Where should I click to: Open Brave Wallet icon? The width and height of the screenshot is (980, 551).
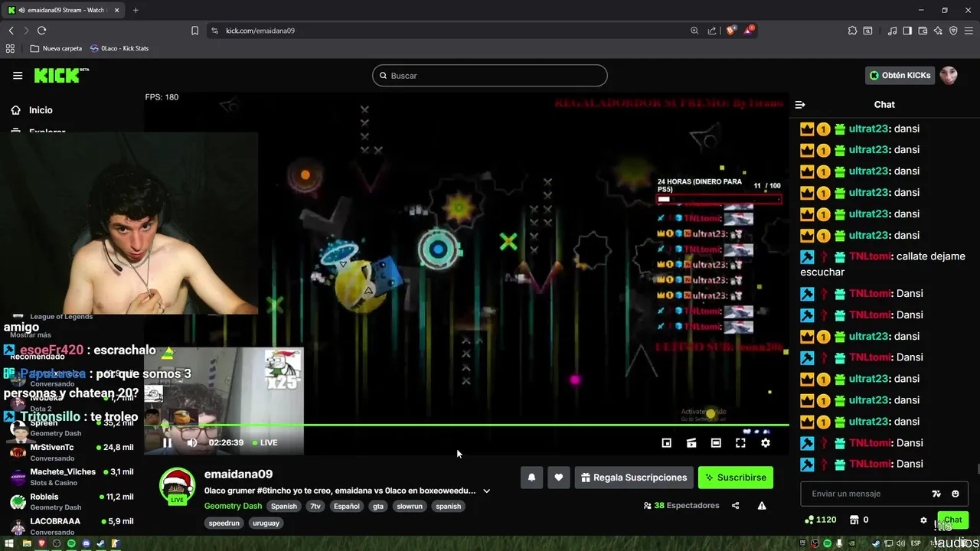click(x=923, y=31)
